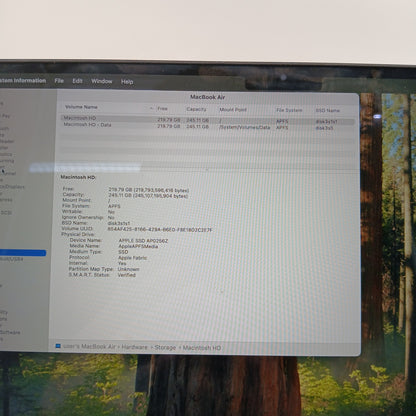Screen dimensions: 416x416
Task: Open the System Information app menu
Action: pos(23,81)
